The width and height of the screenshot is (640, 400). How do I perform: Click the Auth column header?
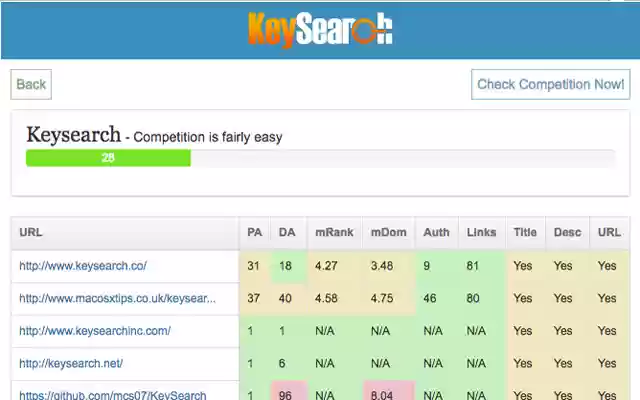point(436,233)
